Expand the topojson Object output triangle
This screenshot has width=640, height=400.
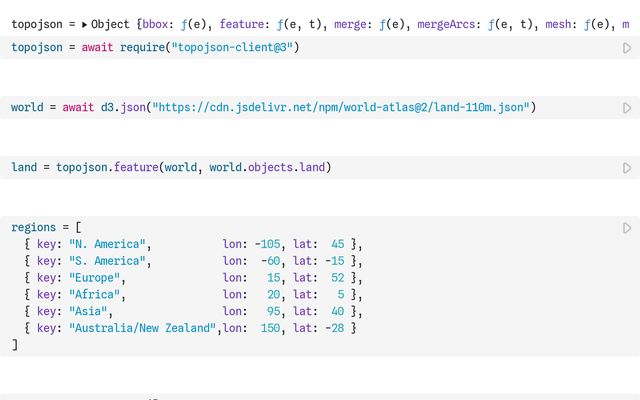[84, 22]
